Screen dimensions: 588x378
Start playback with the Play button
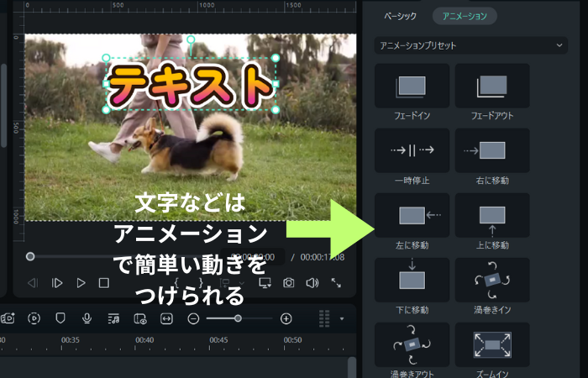tap(81, 283)
